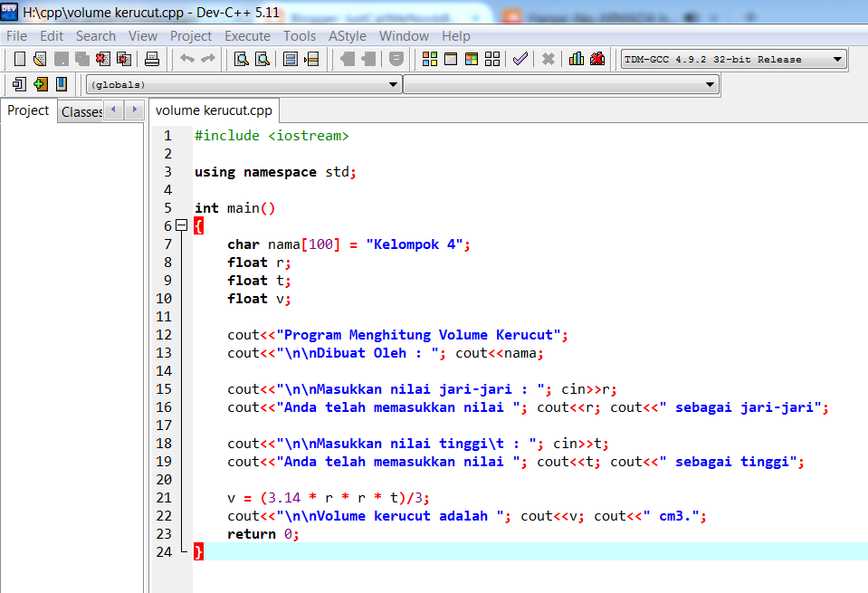Click Compile & Run icon
Screen dimensions: 868x593
471,59
